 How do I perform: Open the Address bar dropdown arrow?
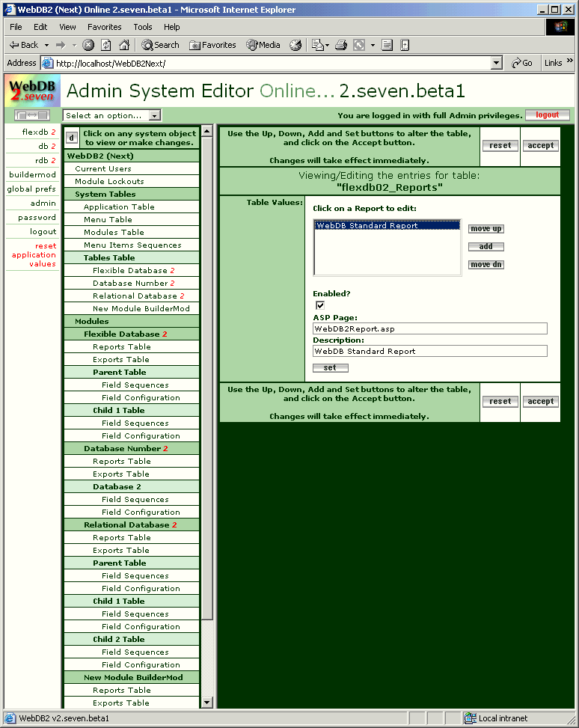click(497, 63)
